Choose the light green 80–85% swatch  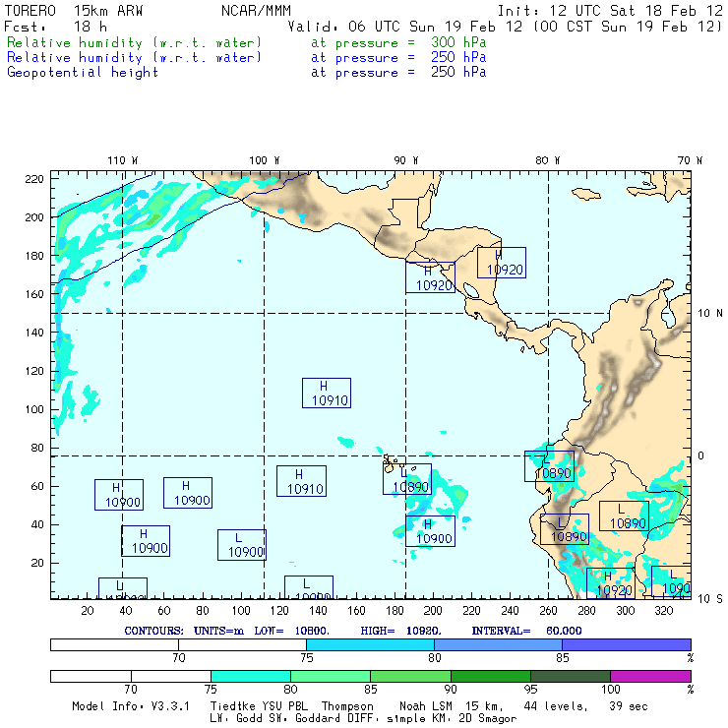[x=330, y=676]
